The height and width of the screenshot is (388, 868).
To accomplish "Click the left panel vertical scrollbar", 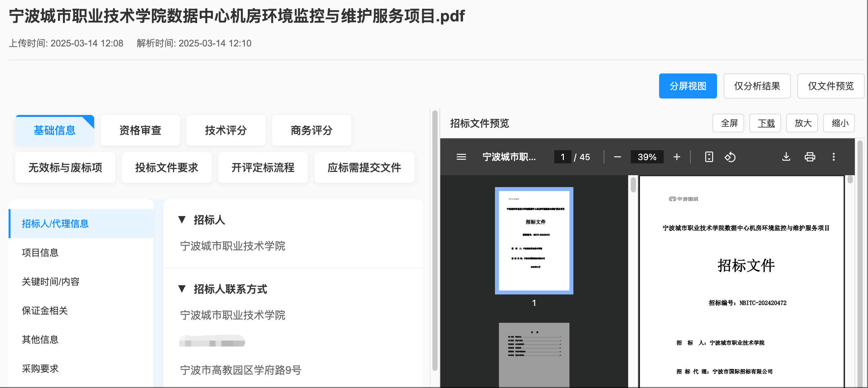I will point(435,240).
